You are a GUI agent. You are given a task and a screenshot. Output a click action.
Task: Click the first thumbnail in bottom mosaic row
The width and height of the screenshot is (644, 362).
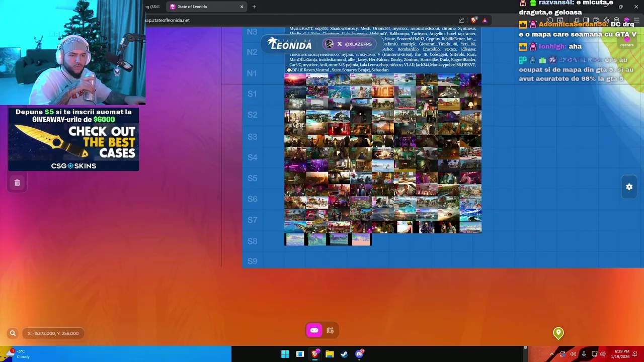point(295,239)
